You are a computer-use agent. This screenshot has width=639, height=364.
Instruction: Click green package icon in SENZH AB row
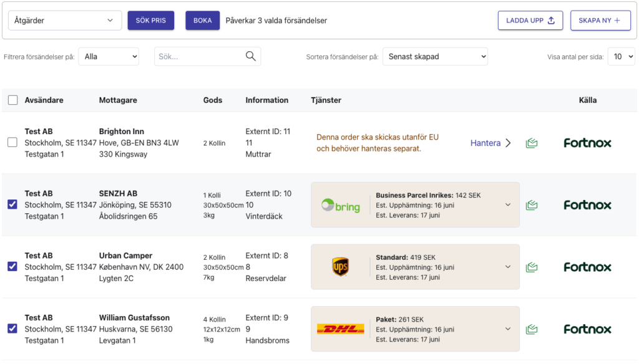coord(532,205)
